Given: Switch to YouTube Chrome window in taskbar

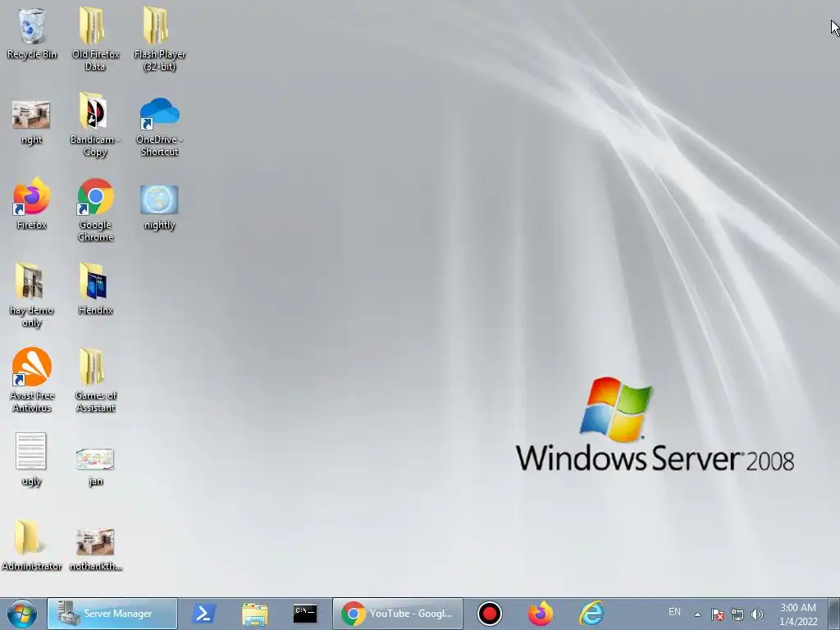Looking at the screenshot, I should click(x=398, y=614).
